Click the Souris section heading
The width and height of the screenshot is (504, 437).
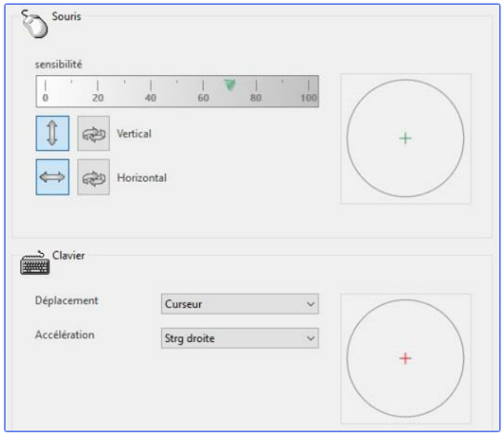66,16
